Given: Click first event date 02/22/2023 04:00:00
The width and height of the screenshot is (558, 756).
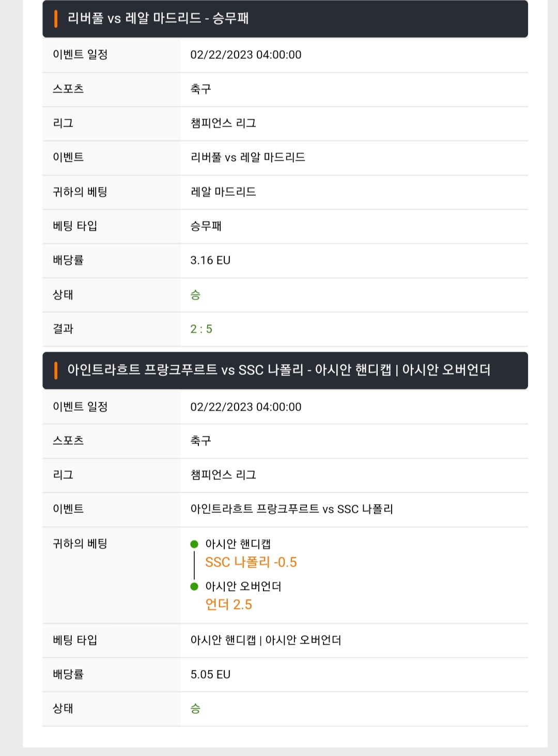Looking at the screenshot, I should pos(246,55).
